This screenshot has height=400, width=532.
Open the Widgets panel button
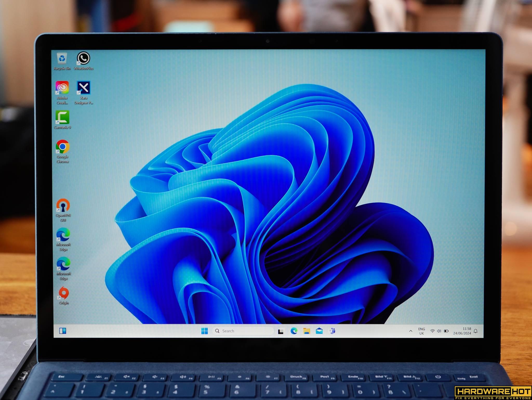pyautogui.click(x=63, y=331)
